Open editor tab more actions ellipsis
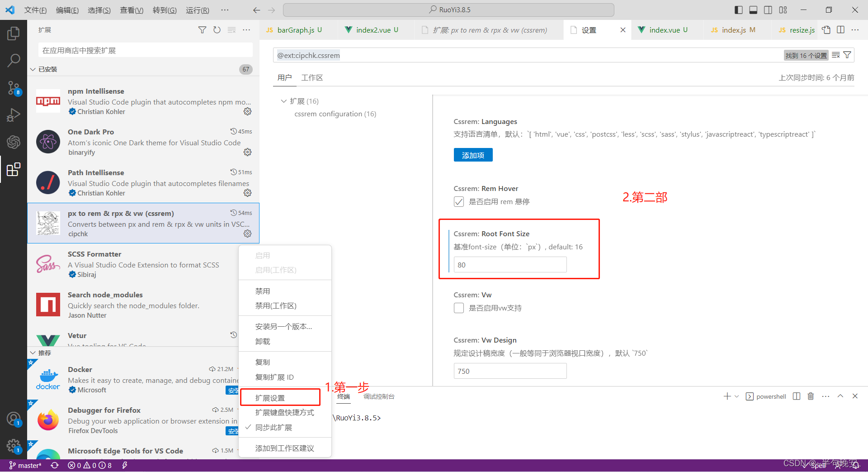The height and width of the screenshot is (472, 868). click(x=855, y=30)
